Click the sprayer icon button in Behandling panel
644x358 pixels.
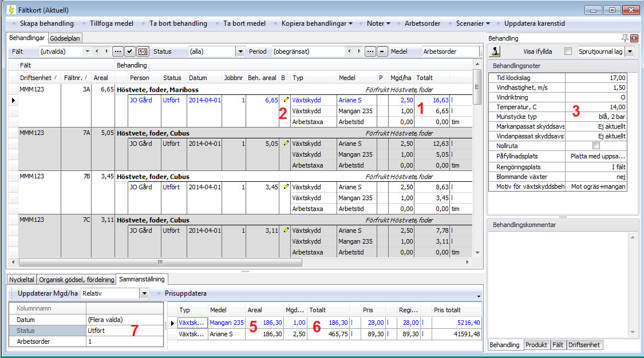coord(496,51)
